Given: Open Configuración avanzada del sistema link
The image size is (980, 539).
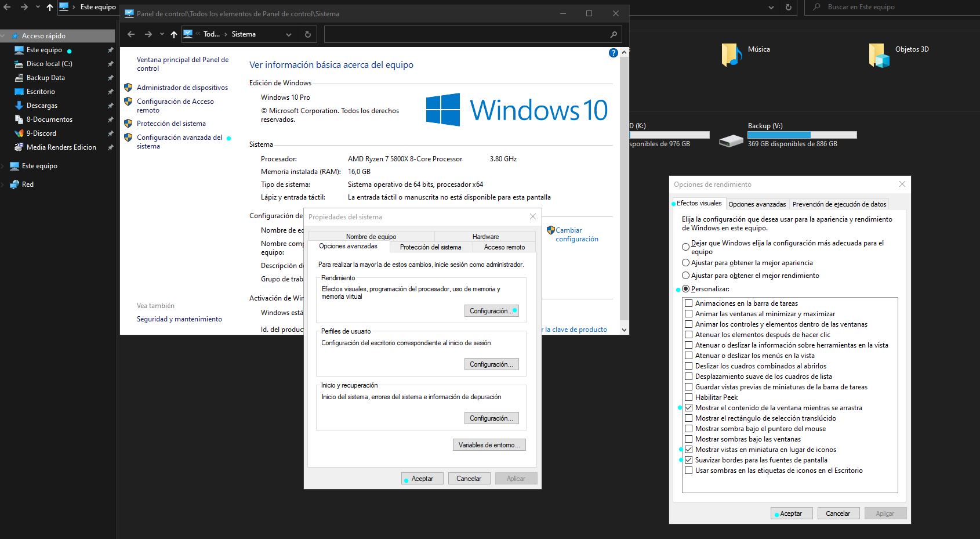Looking at the screenshot, I should coord(179,142).
